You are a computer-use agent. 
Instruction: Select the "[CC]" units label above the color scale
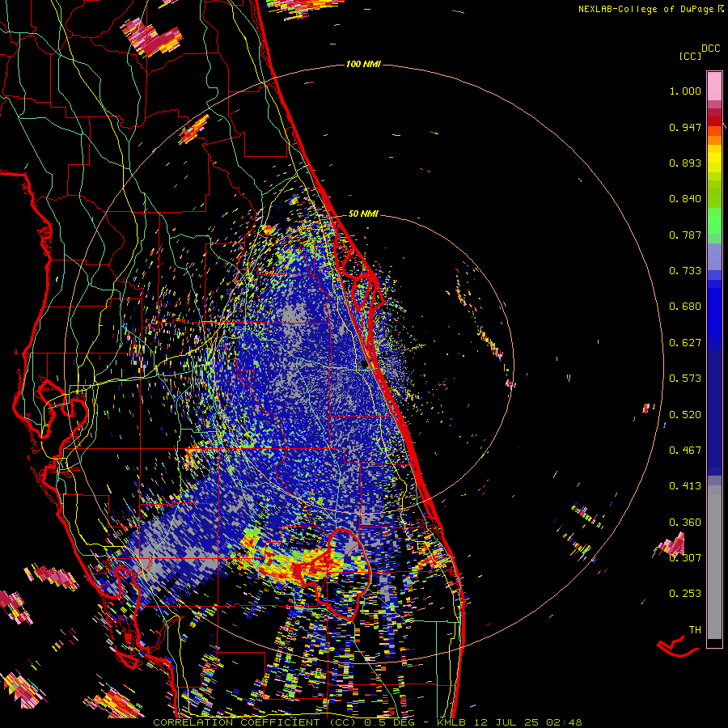(x=690, y=56)
